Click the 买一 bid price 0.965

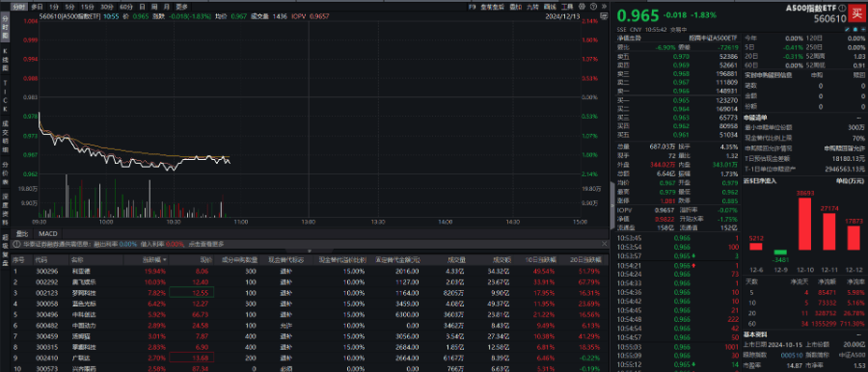pos(681,100)
